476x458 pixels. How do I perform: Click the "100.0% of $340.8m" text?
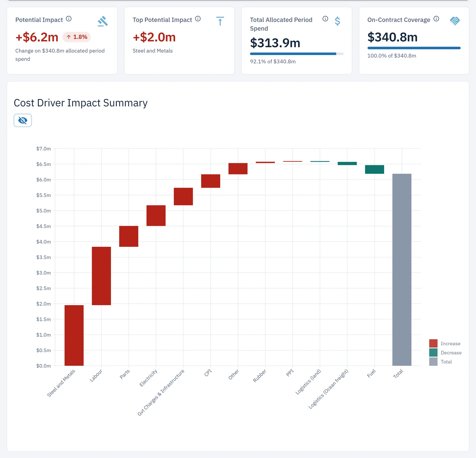[392, 56]
